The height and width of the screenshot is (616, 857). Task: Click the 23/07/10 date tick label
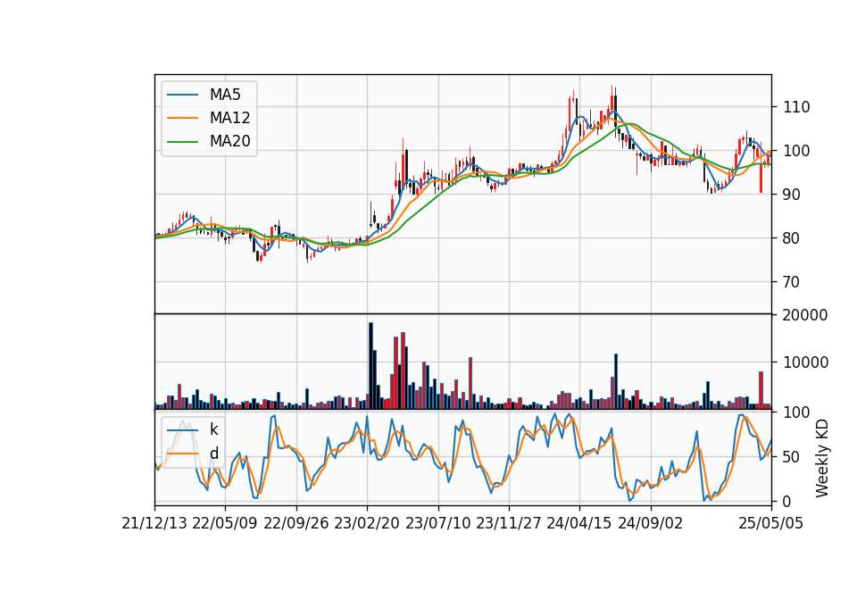pyautogui.click(x=437, y=523)
